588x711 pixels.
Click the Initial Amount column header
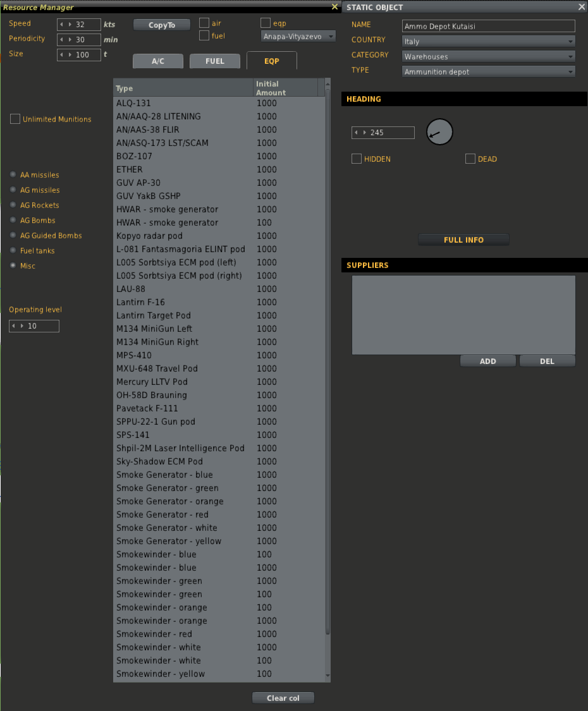(x=285, y=87)
